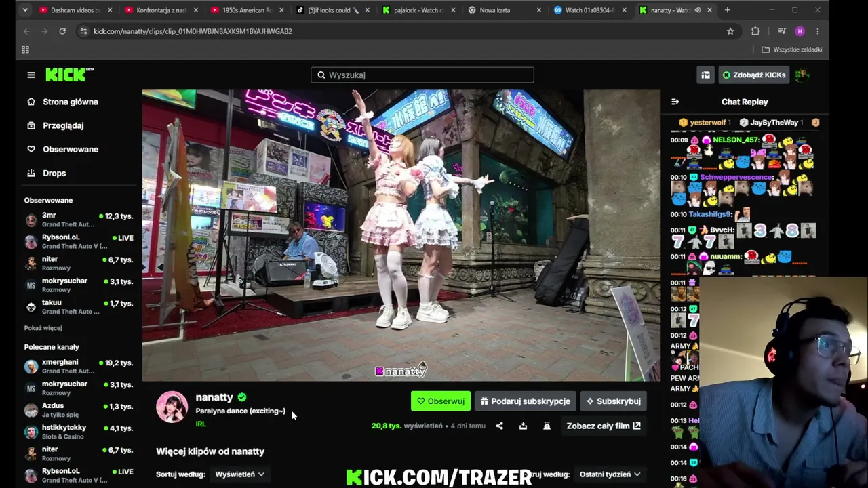Switch to the TikTok "(5)if looks could" tab
The height and width of the screenshot is (488, 868).
(333, 10)
